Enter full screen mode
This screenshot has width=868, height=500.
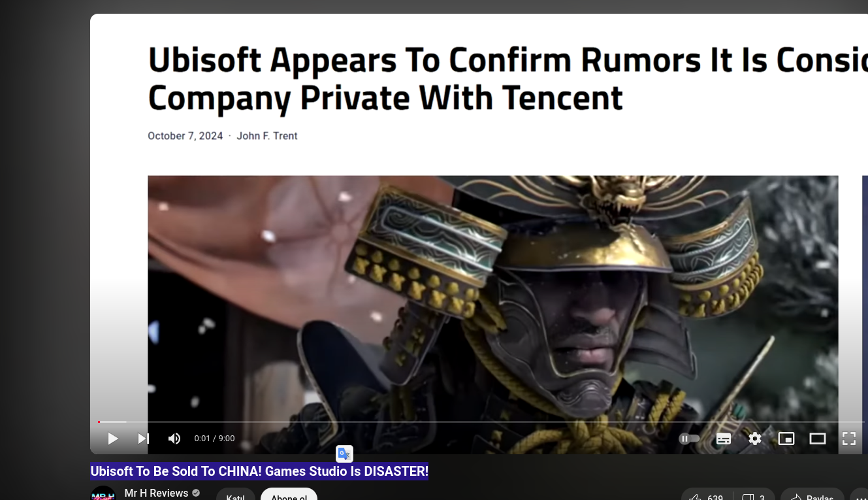pos(849,439)
